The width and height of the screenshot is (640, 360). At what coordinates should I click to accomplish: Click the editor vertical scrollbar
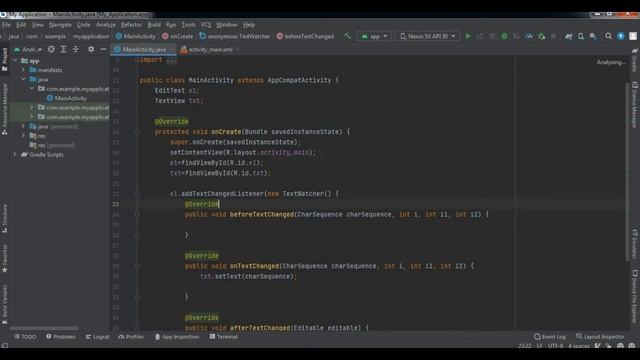coord(628,171)
